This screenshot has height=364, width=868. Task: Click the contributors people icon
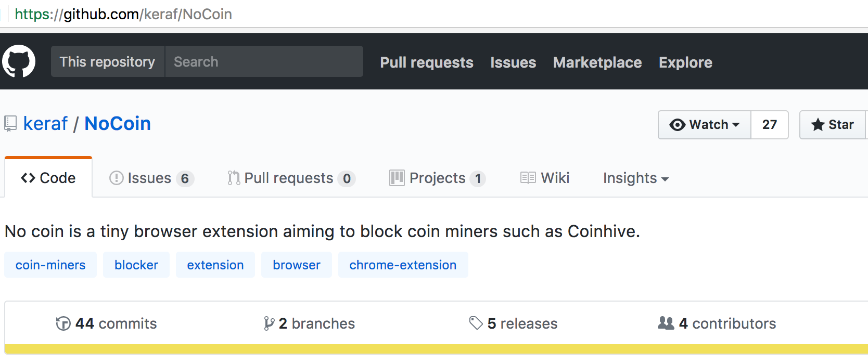pyautogui.click(x=666, y=323)
